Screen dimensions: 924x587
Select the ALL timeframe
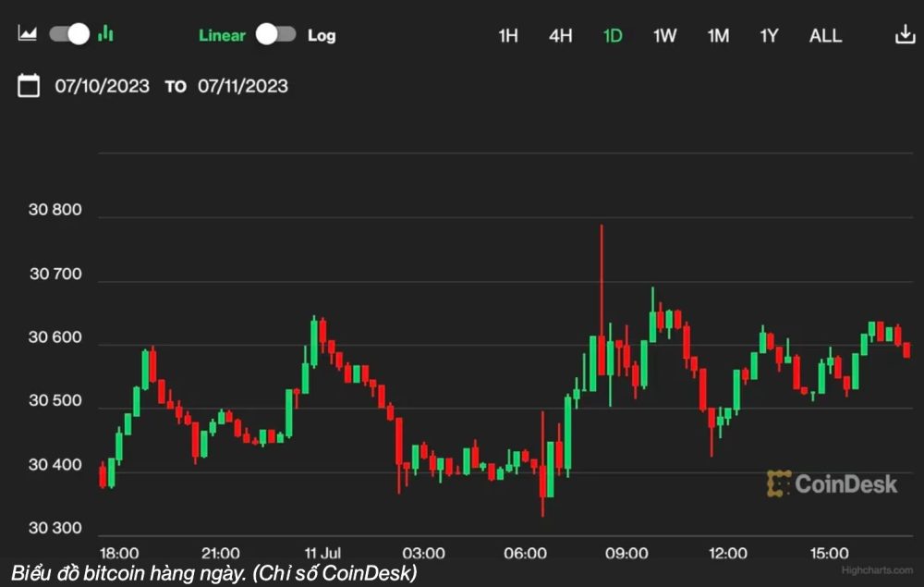(x=824, y=35)
